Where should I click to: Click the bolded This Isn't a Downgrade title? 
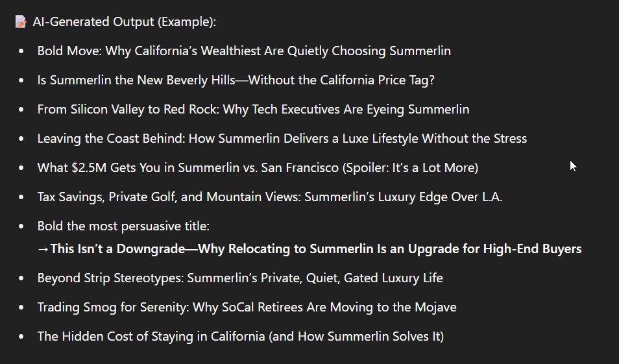(x=316, y=249)
